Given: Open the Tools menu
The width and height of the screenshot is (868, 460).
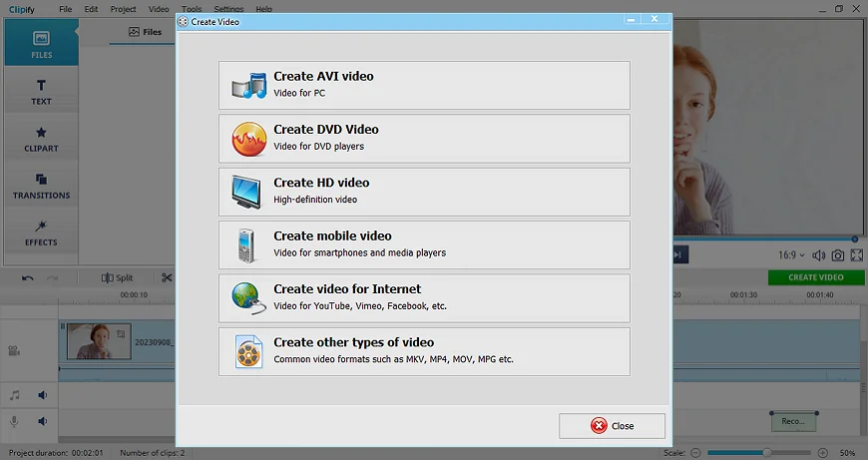Looking at the screenshot, I should tap(192, 9).
